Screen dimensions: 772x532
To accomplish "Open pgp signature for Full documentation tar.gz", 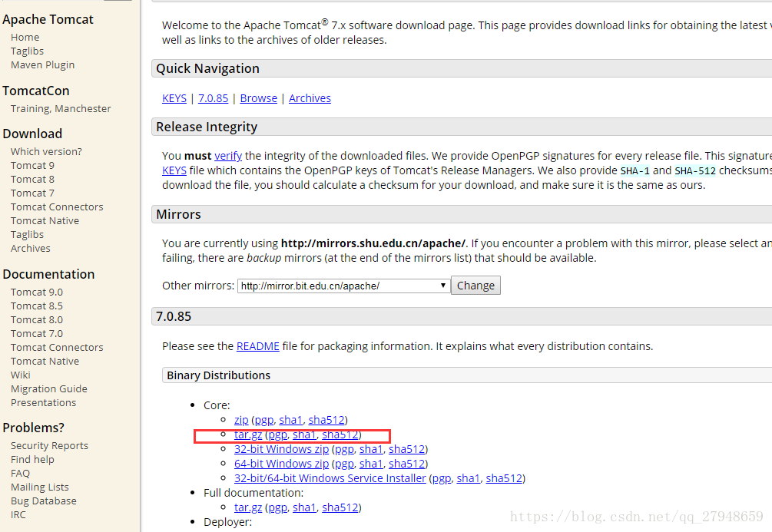I will [277, 508].
